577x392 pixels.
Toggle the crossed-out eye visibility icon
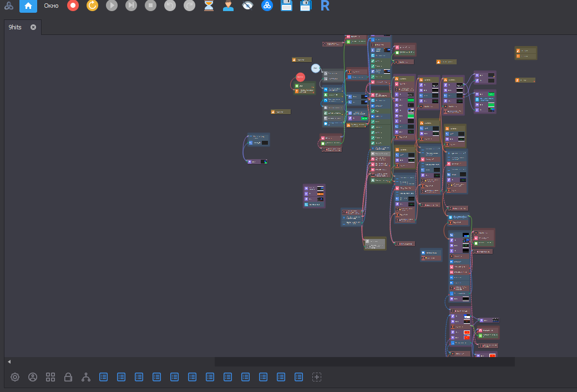[247, 6]
